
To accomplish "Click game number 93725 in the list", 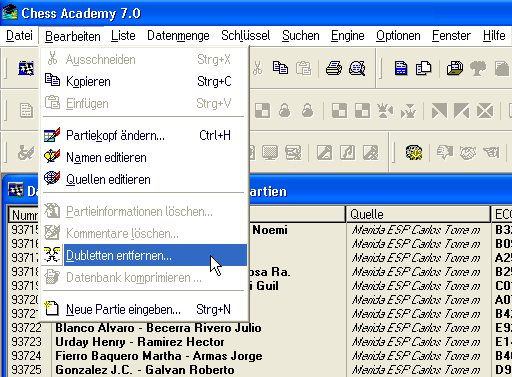I will click(x=26, y=370).
